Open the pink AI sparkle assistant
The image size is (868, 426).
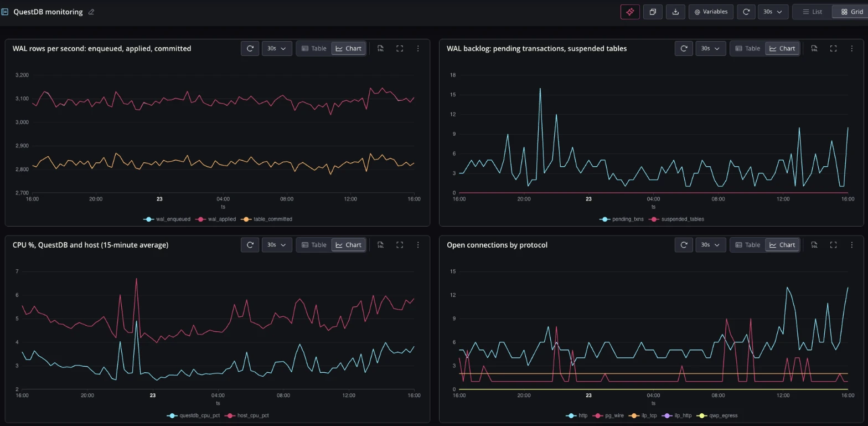(x=630, y=12)
